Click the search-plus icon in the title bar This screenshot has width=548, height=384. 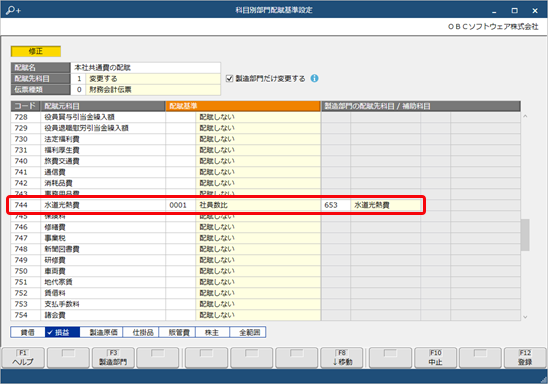[13, 10]
